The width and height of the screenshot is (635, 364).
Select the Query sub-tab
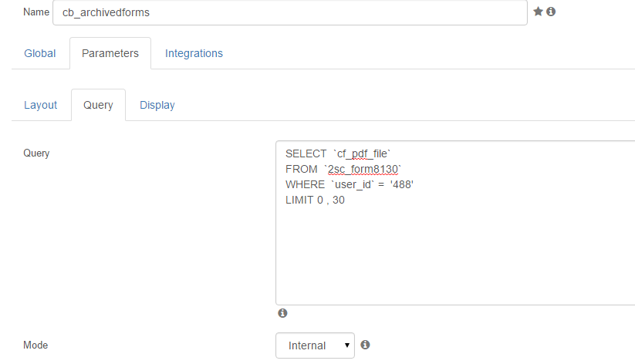tap(98, 106)
